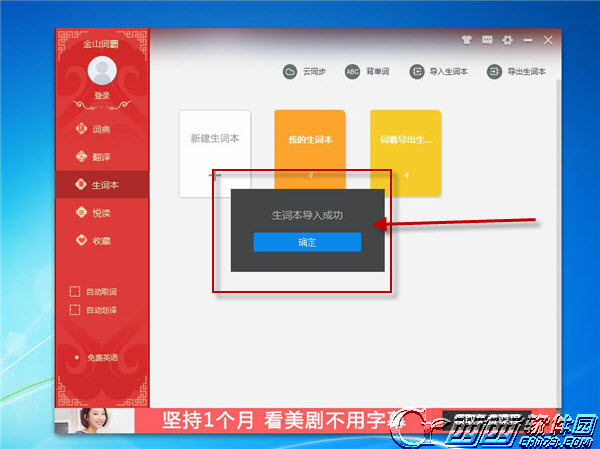This screenshot has height=449, width=600.
Task: Open the 收藏 sidebar item
Action: point(102,241)
